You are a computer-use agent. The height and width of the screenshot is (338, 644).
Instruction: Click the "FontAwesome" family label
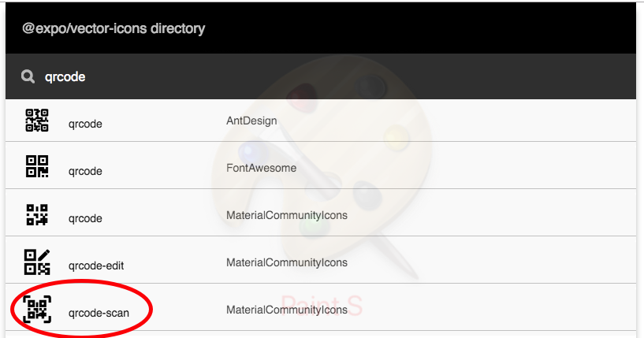[x=261, y=169]
